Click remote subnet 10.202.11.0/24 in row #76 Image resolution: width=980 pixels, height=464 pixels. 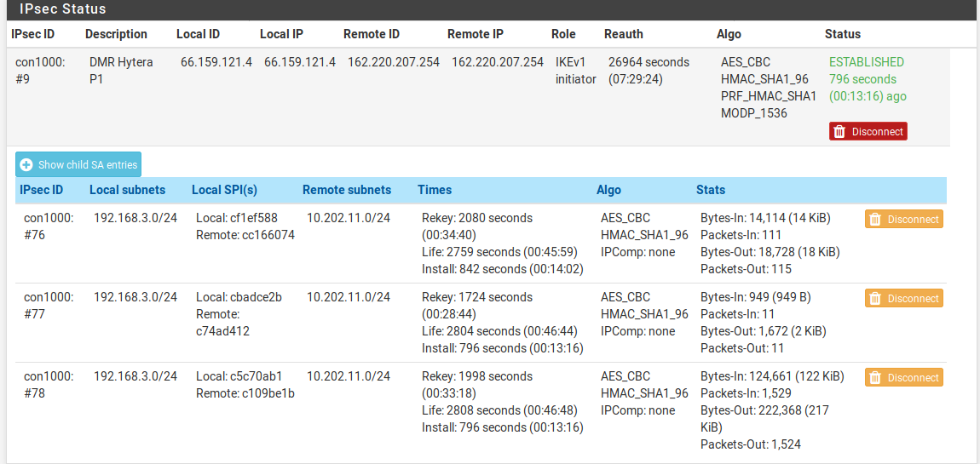pyautogui.click(x=349, y=218)
